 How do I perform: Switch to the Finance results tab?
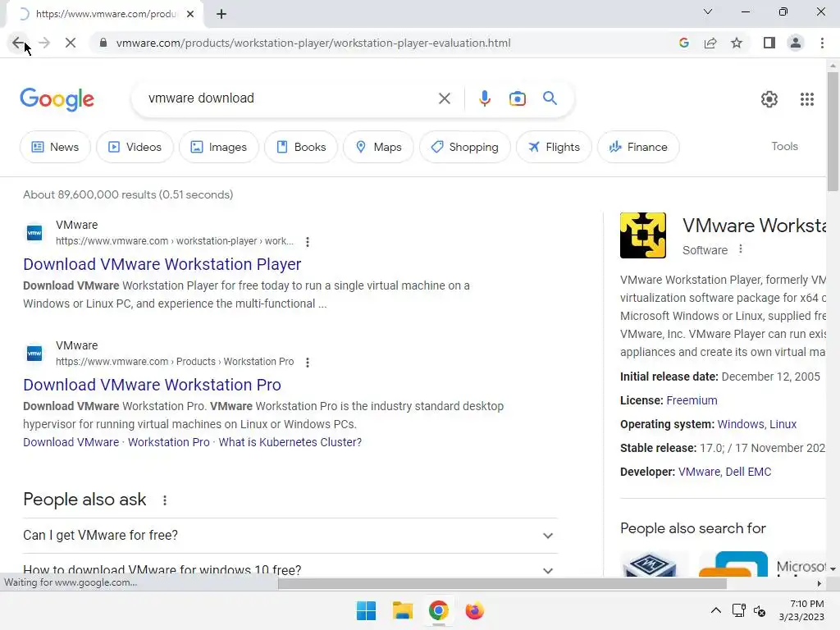pyautogui.click(x=638, y=147)
